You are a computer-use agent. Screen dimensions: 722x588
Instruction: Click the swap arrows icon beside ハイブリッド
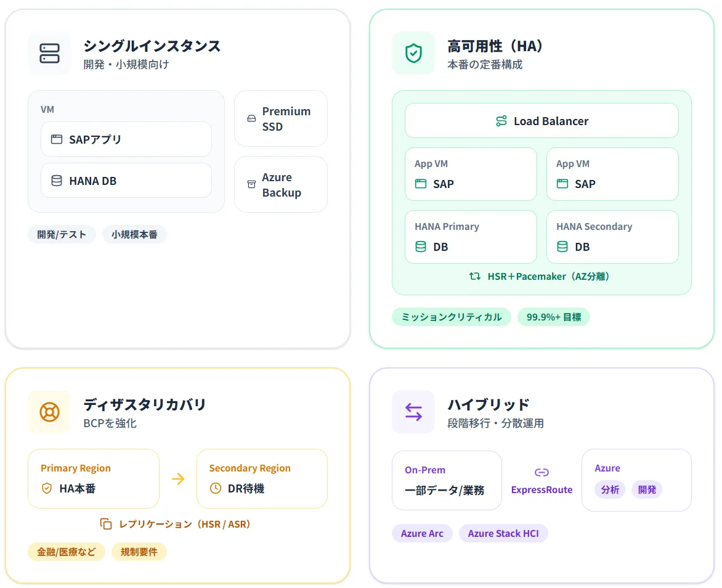[x=413, y=412]
